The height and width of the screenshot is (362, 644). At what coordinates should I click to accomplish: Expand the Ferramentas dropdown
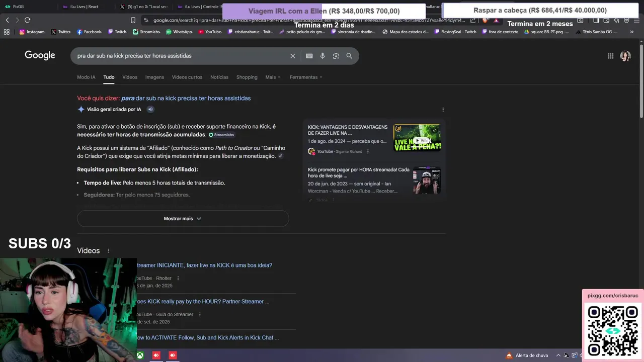tap(306, 77)
